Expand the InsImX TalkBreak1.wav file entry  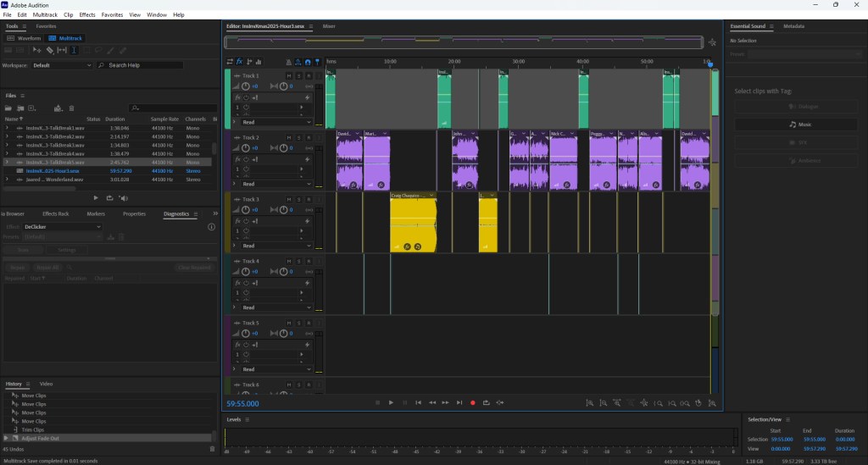coord(7,128)
